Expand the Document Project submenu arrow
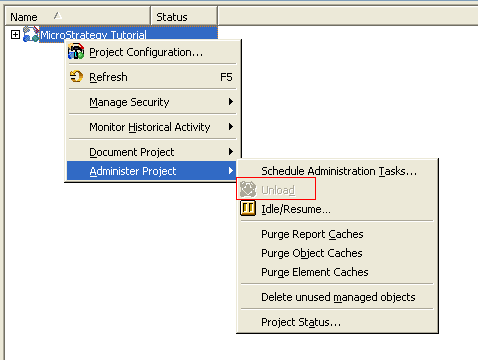This screenshot has height=360, width=478. 231,152
